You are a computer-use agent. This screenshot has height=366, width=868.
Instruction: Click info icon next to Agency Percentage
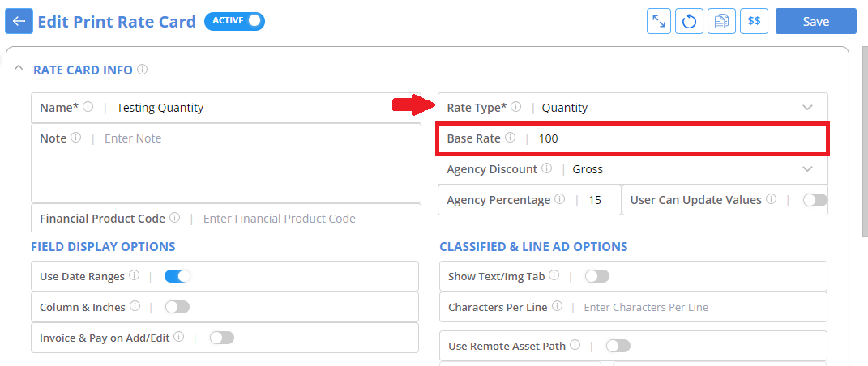(x=560, y=199)
